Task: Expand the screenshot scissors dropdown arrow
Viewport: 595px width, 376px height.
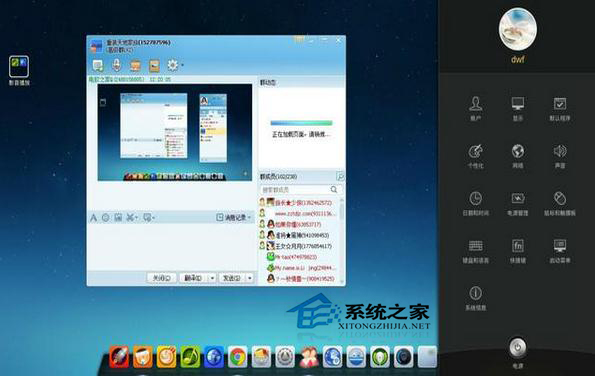Action: point(136,218)
